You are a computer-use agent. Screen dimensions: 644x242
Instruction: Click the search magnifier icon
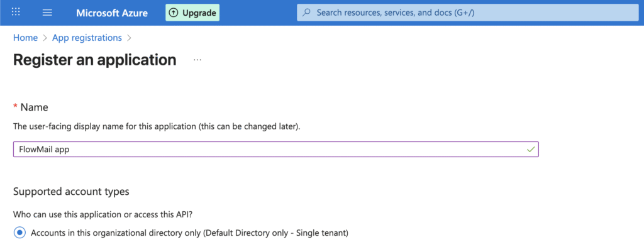(x=306, y=13)
